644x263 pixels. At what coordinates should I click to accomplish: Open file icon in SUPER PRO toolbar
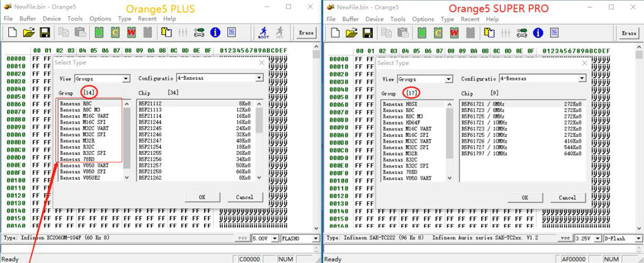[352, 32]
